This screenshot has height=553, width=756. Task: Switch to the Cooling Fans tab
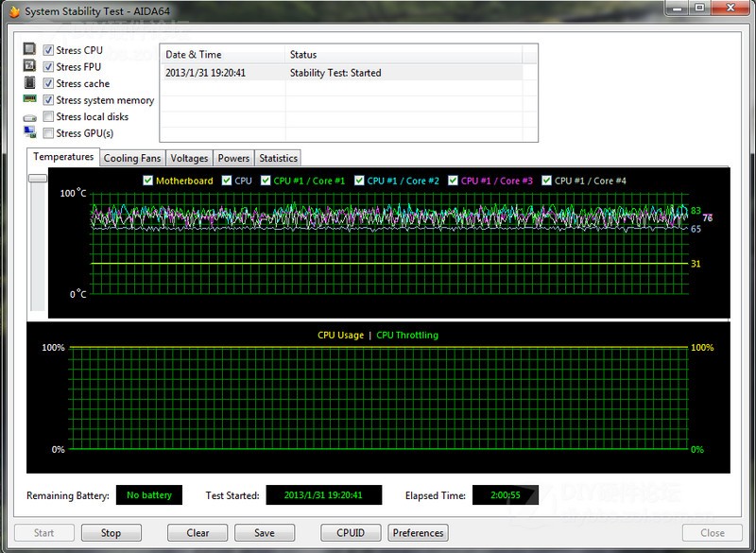(x=132, y=158)
